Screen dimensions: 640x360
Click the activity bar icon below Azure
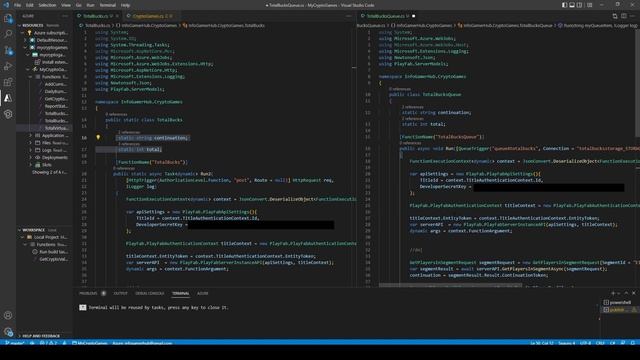[8, 114]
